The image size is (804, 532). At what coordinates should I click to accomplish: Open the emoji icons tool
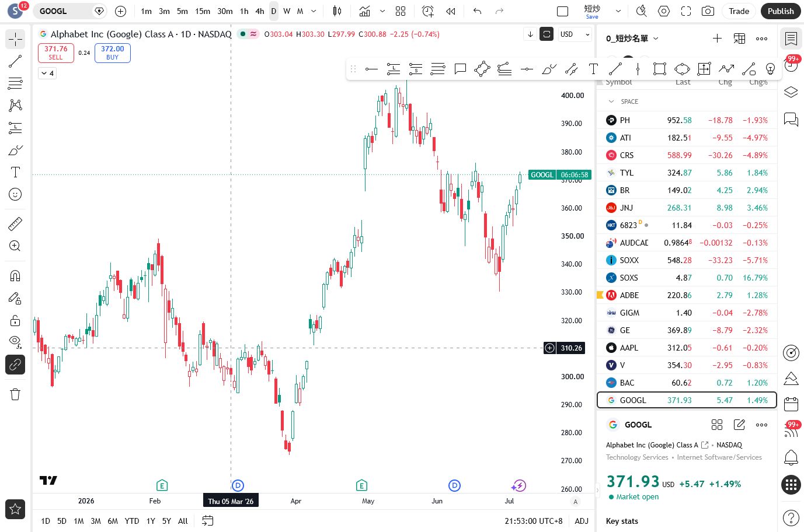15,194
